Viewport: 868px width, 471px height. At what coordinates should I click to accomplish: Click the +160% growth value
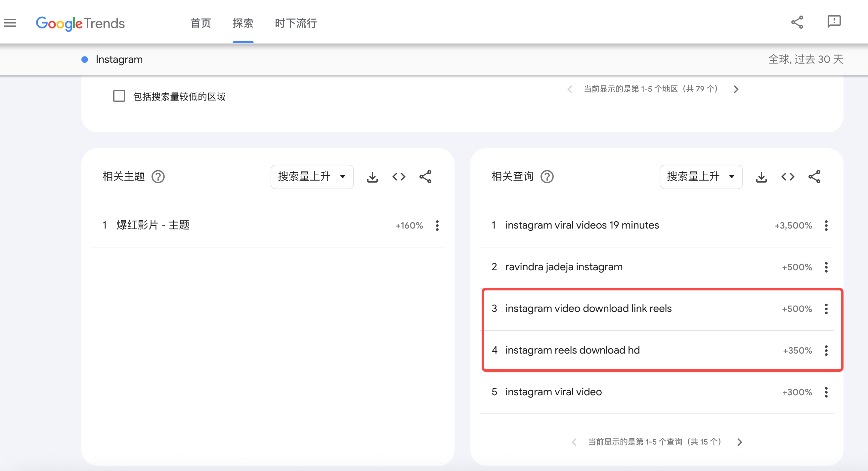tap(409, 225)
